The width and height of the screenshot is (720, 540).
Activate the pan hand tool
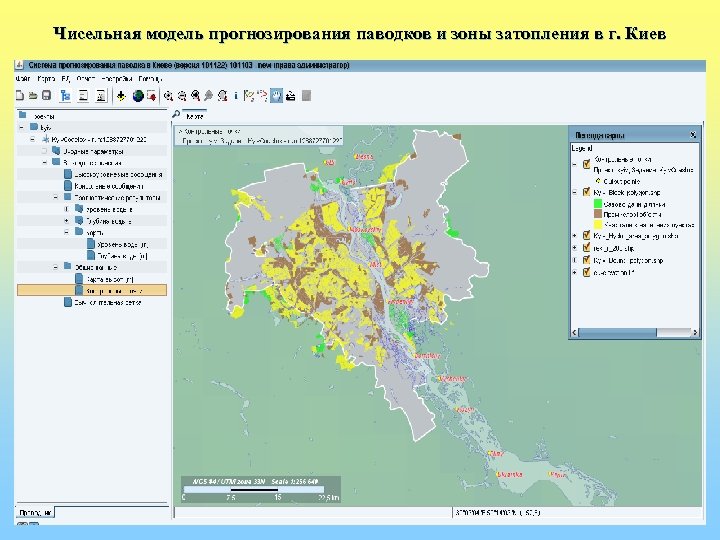pos(274,96)
